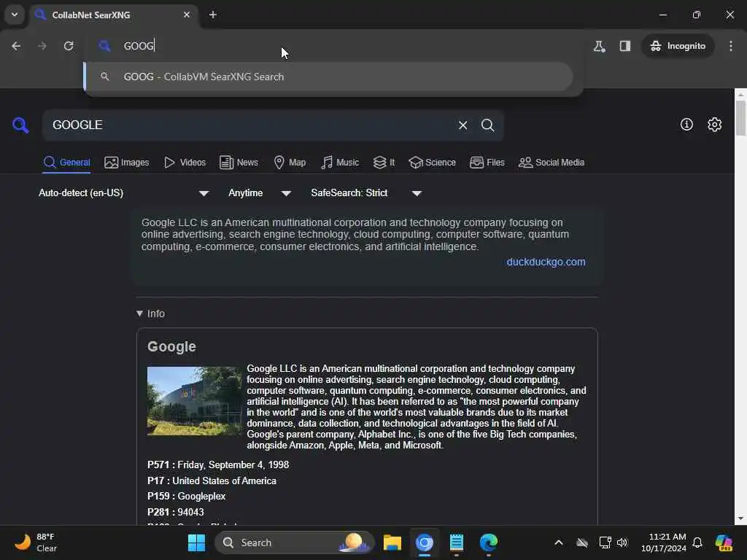Open the Anytime time range dropdown

click(x=260, y=192)
